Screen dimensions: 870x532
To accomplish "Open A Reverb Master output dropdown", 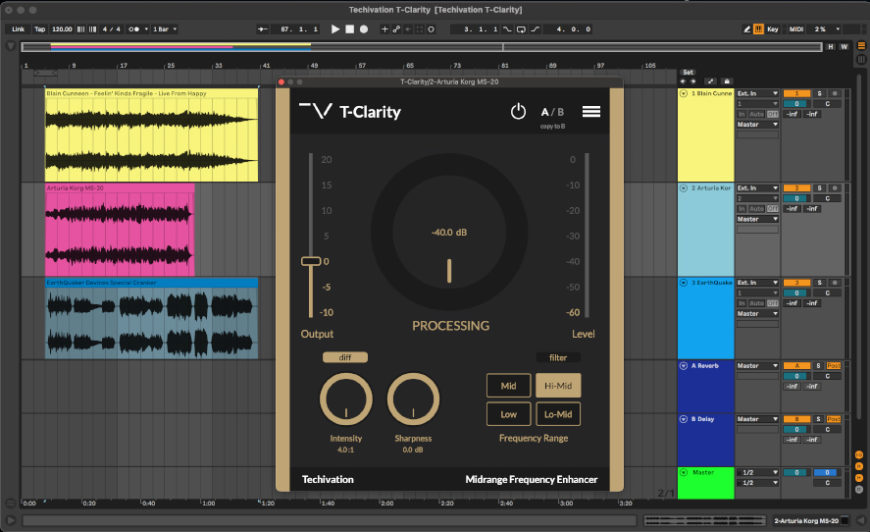I will click(x=757, y=366).
